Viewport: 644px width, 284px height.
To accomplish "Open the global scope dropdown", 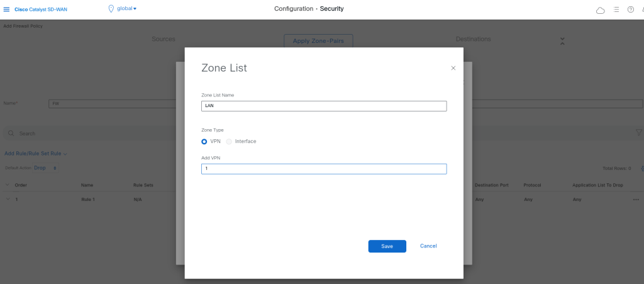I will tap(127, 9).
